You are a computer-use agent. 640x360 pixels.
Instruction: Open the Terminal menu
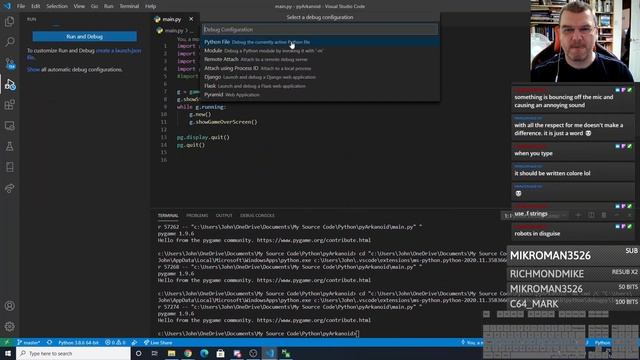(x=129, y=6)
